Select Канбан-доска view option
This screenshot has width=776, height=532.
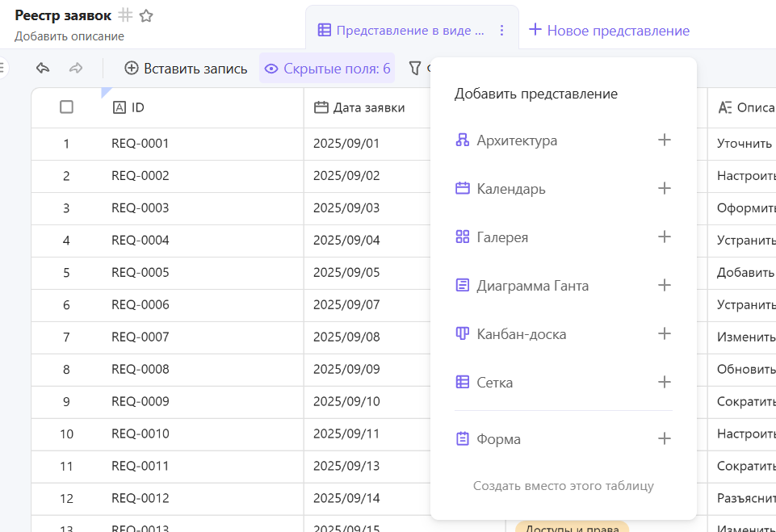point(563,334)
